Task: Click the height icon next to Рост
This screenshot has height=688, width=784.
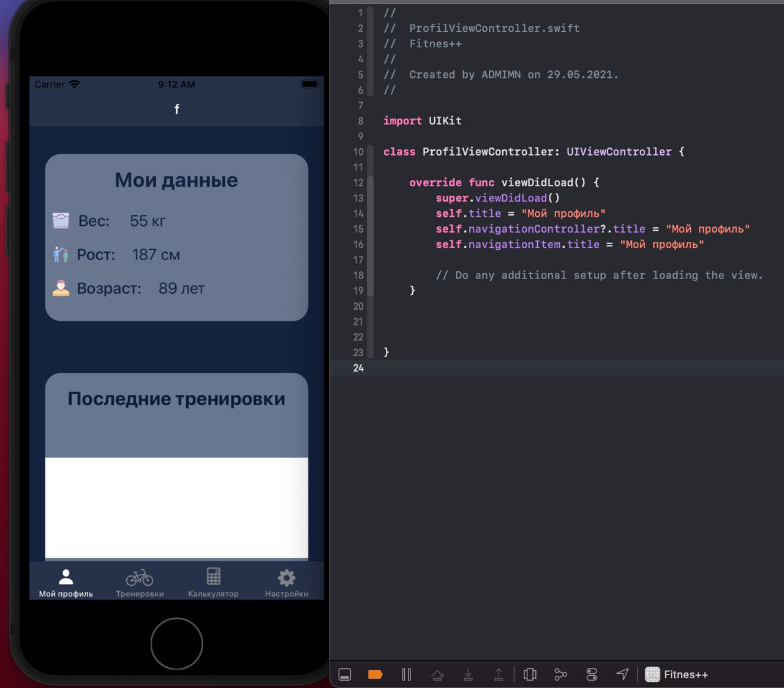Action: (x=61, y=255)
